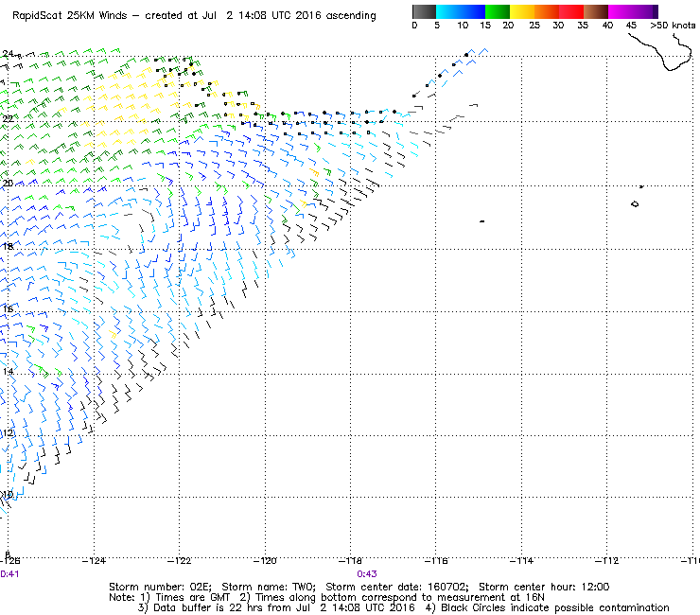Select the blue 10-15 knots legend segment

tap(473, 11)
